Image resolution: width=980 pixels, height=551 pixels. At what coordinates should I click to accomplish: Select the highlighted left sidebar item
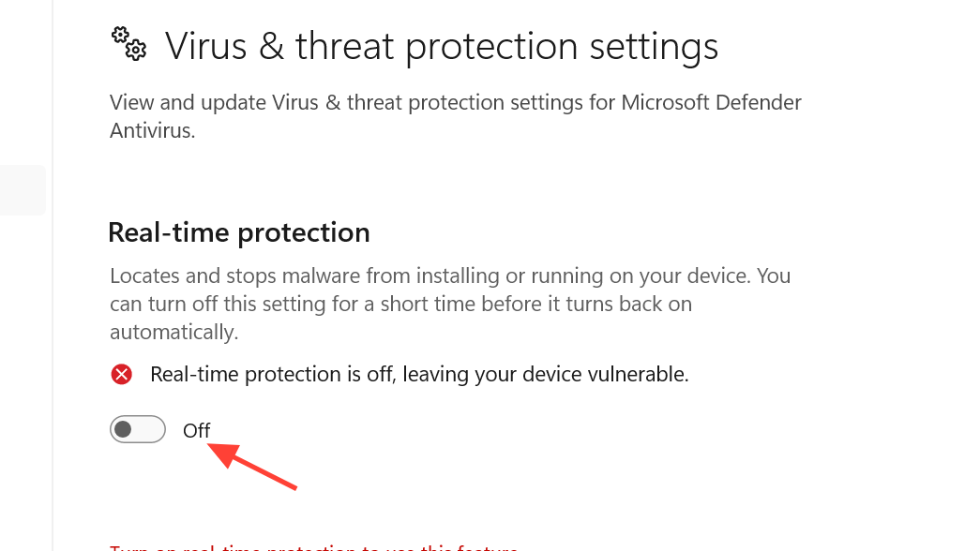[23, 190]
